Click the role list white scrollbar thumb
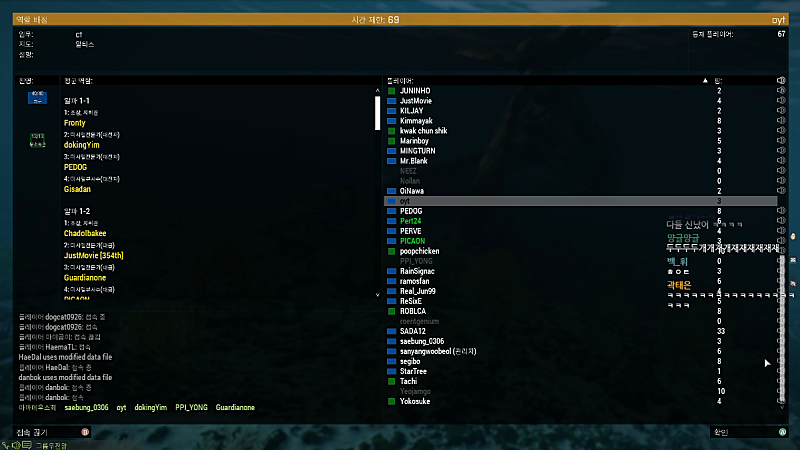 tap(378, 113)
